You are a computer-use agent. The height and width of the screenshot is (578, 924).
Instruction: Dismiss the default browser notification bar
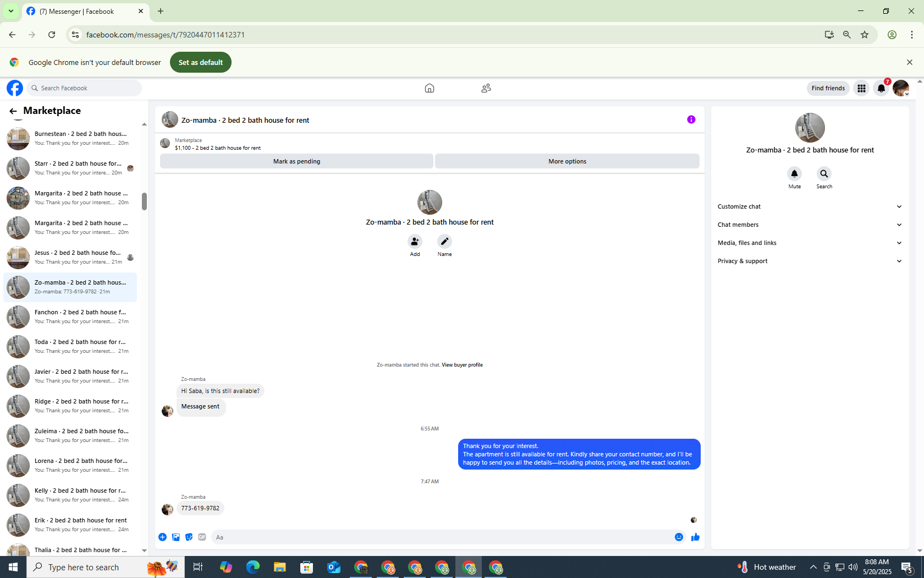click(910, 62)
